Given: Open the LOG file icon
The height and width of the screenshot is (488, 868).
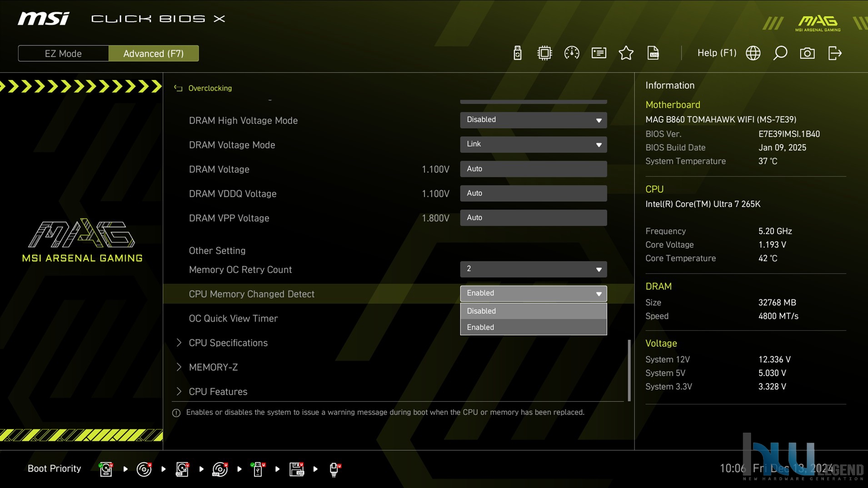Looking at the screenshot, I should [653, 53].
